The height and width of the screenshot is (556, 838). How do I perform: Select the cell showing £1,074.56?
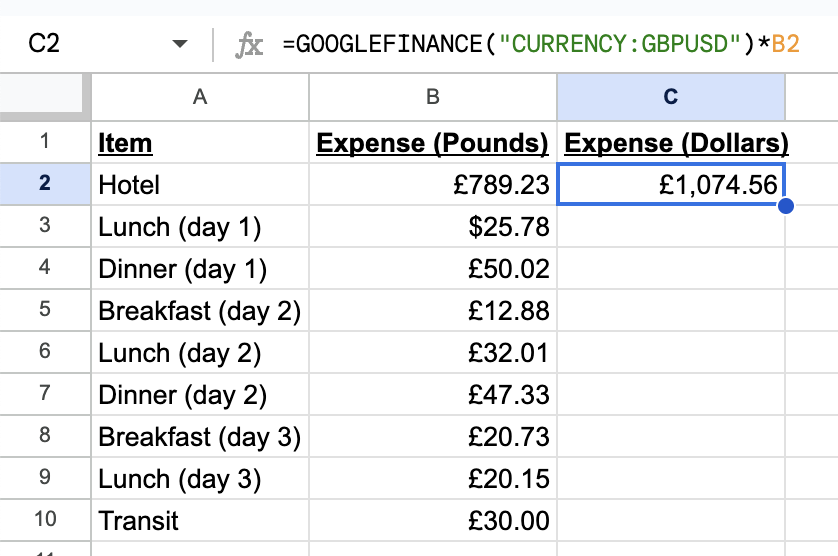tap(670, 185)
